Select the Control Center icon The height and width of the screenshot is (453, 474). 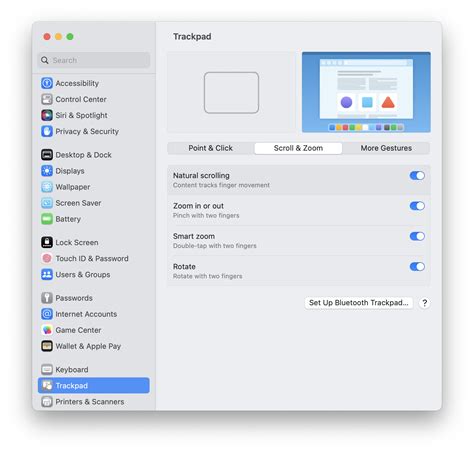(x=47, y=99)
